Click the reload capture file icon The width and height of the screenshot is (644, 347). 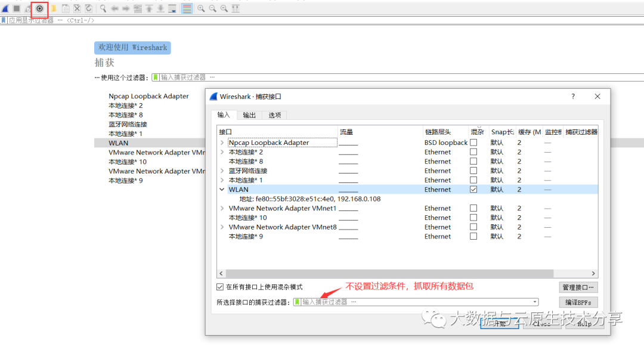88,8
